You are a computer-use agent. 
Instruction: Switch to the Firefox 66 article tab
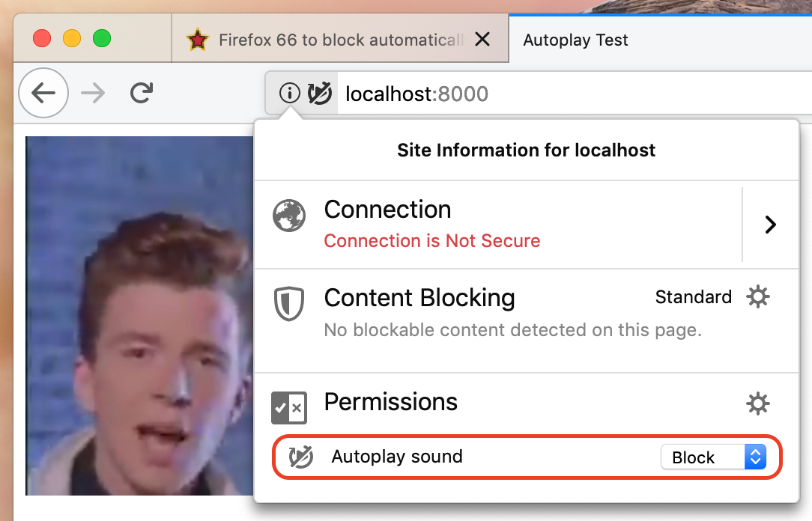click(x=331, y=40)
